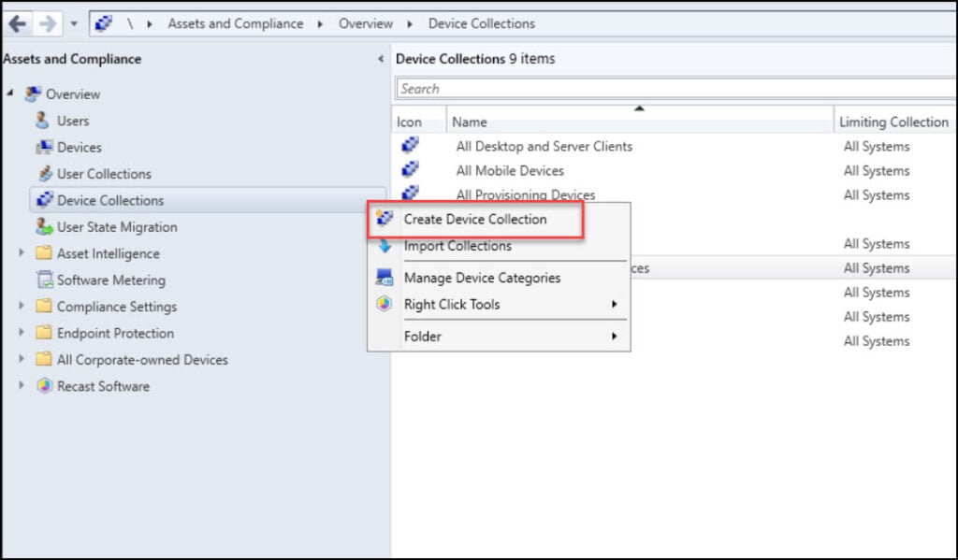Expand the Compliance Settings folder
The image size is (958, 560).
22,306
